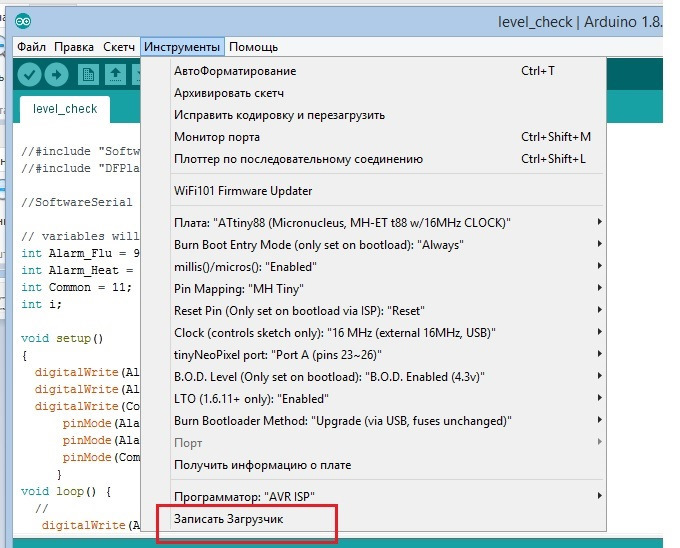This screenshot has height=548, width=680.
Task: Expand Clock 16 MHz submenu
Action: coord(373,333)
